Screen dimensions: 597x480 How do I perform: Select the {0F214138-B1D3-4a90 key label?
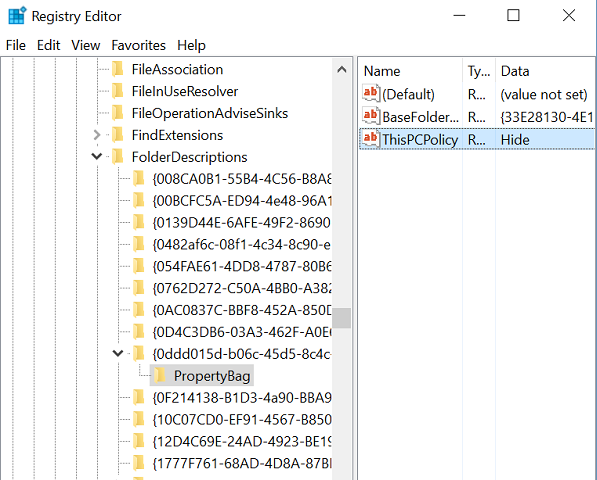click(x=242, y=397)
